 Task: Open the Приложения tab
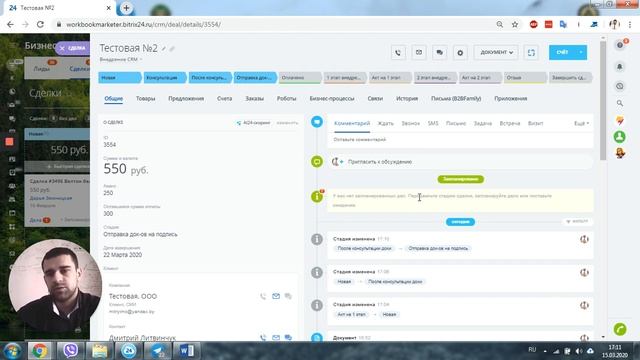(511, 99)
